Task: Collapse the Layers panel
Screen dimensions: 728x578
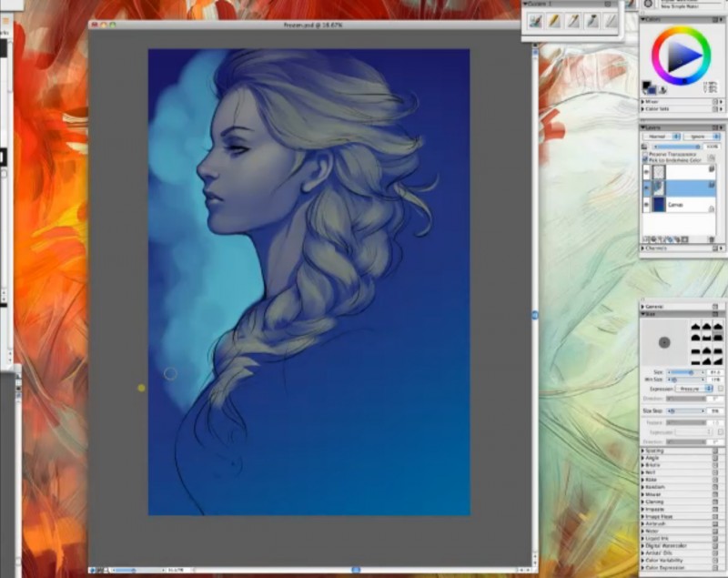Action: [x=643, y=127]
